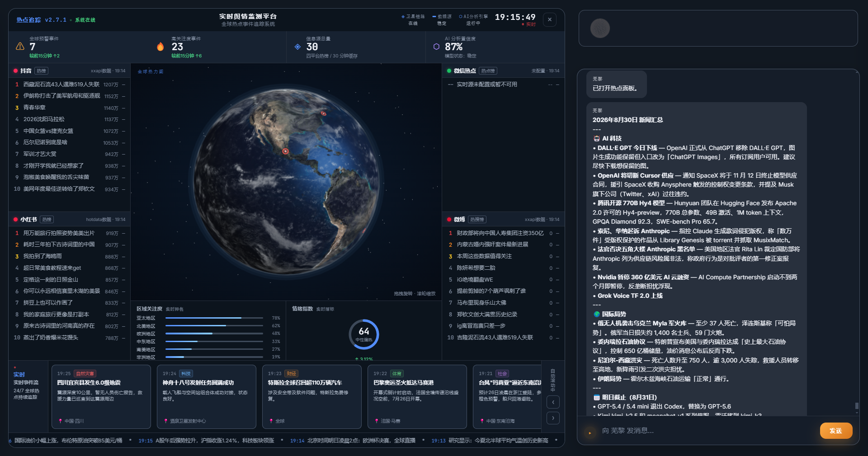
Task: Click the 热搜榜 tag beside 微博
Action: tap(476, 220)
